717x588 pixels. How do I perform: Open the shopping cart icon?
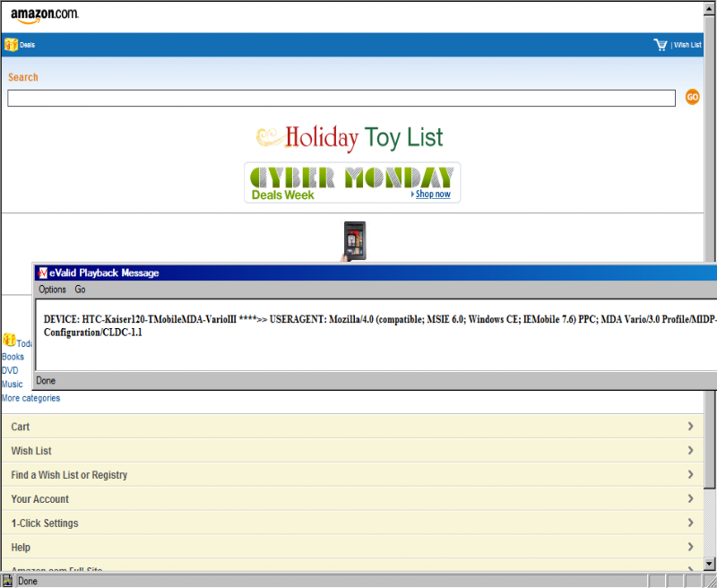coord(661,45)
